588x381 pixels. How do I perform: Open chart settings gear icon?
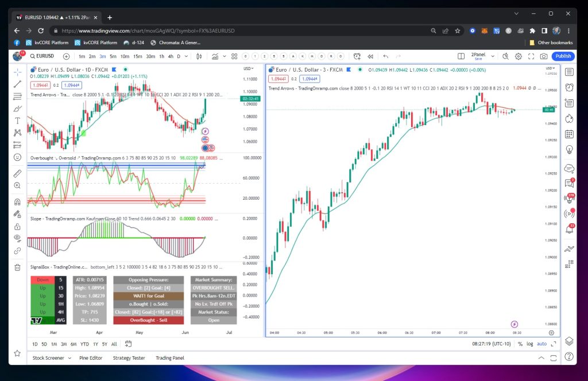pos(518,56)
